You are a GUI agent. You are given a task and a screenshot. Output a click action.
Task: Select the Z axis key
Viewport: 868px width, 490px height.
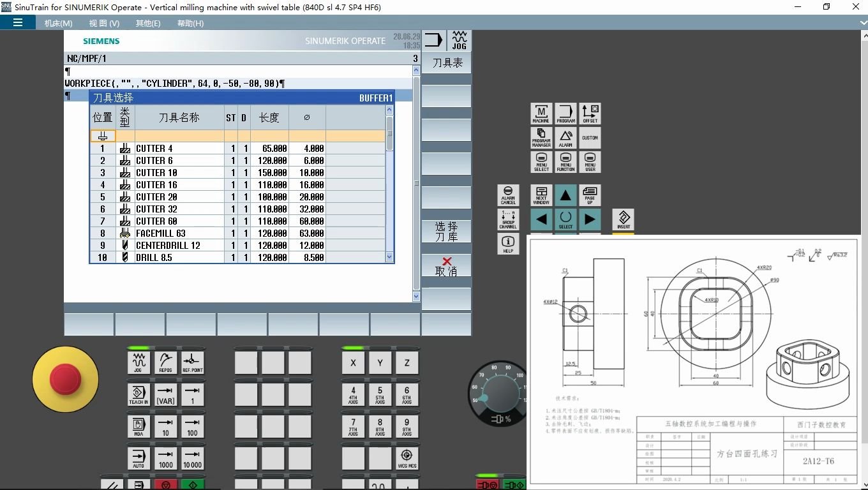[407, 362]
